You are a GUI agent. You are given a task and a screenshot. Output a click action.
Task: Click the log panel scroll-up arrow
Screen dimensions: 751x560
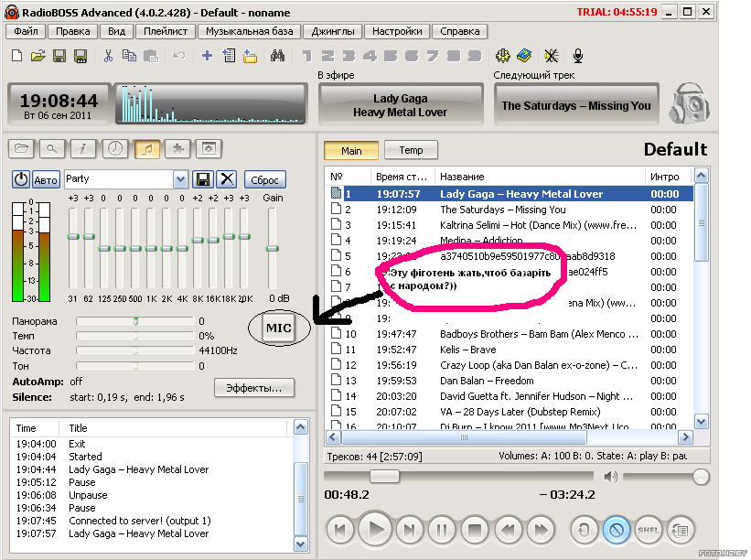[301, 426]
